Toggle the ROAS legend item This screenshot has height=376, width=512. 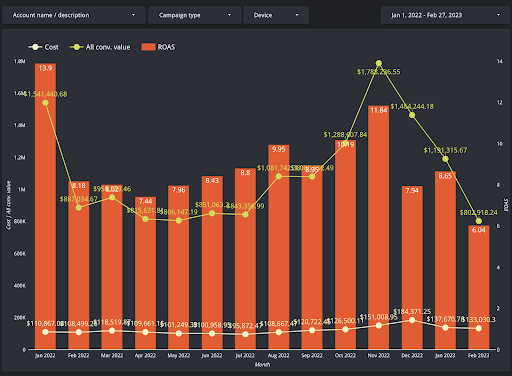[158, 47]
